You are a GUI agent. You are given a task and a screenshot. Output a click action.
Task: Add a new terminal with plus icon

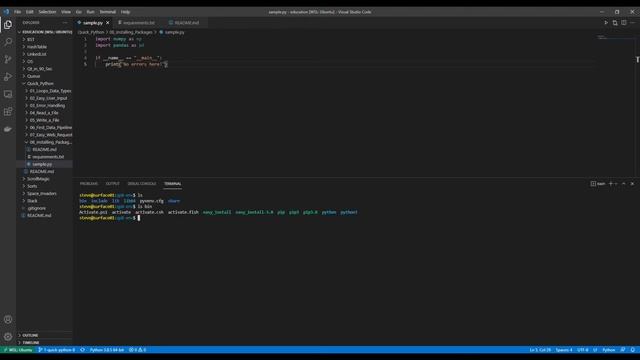tap(611, 184)
